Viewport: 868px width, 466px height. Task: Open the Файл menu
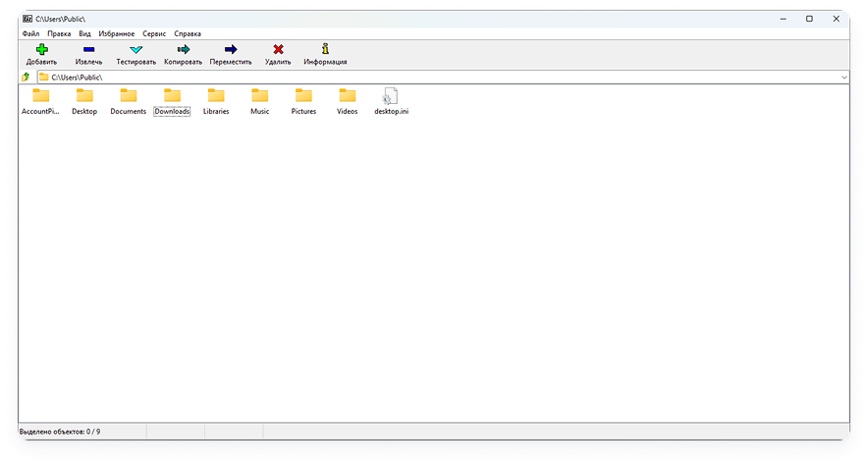pos(30,33)
